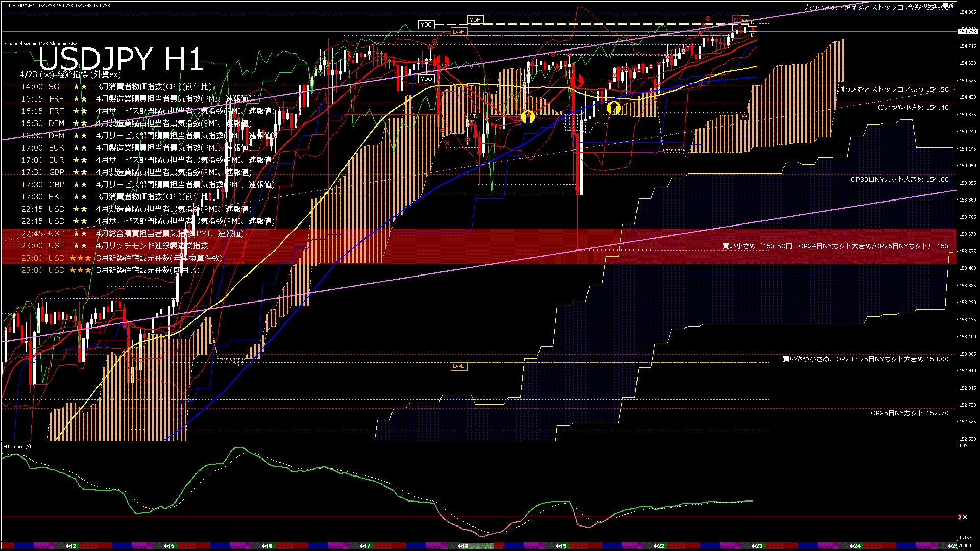
Task: Select the orange LWH level label
Action: (458, 32)
